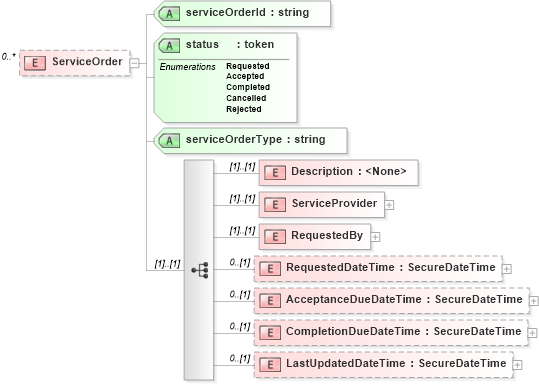Click the [1]..[1] cardinality beside ServiceProvider
This screenshot has height=385, width=539.
click(x=242, y=199)
